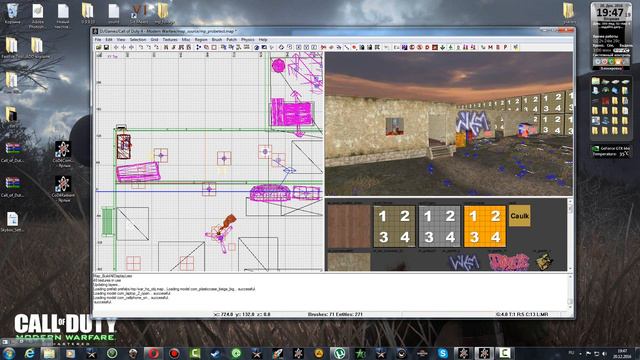Select the pink graffiti decal texture

pos(509,262)
